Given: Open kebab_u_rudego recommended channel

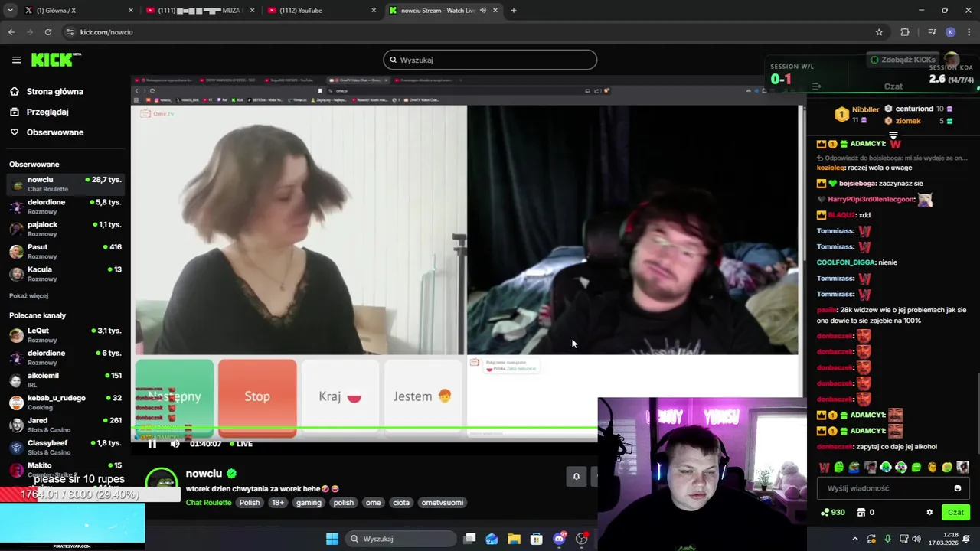Looking at the screenshot, I should (x=65, y=402).
